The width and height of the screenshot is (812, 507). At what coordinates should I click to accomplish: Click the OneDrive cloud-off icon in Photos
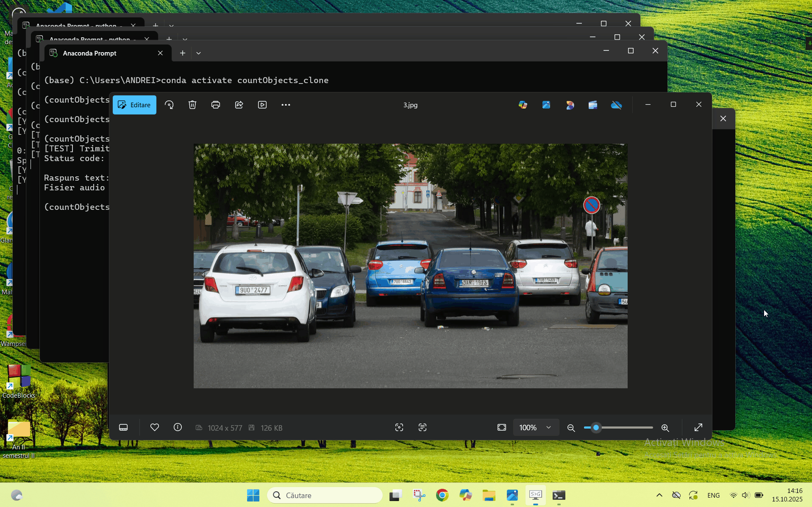(x=616, y=105)
